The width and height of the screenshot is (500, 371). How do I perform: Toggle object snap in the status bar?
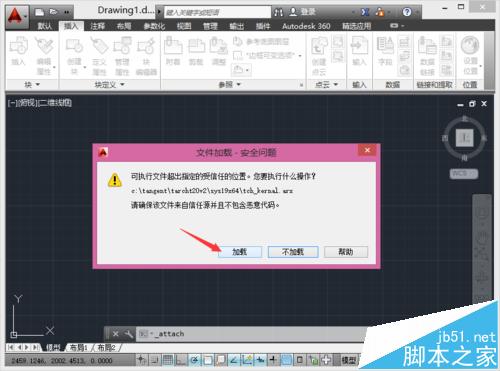[x=208, y=360]
